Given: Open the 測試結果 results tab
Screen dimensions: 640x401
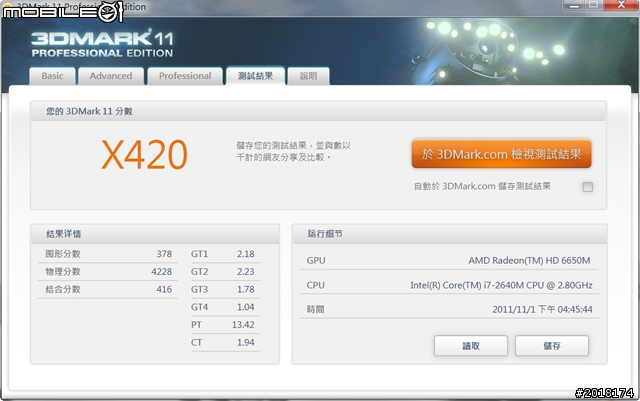Looking at the screenshot, I should 255,76.
